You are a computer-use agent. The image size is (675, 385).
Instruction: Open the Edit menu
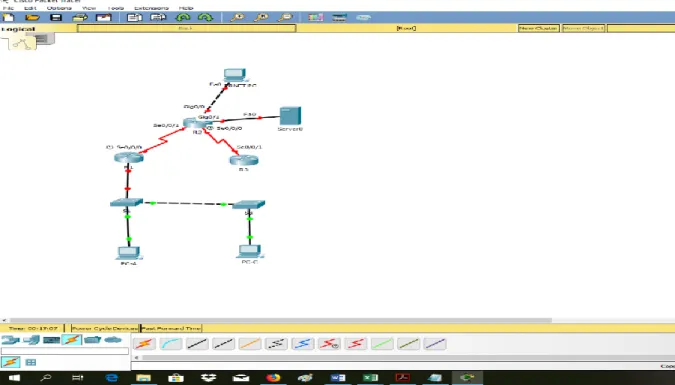pos(30,8)
